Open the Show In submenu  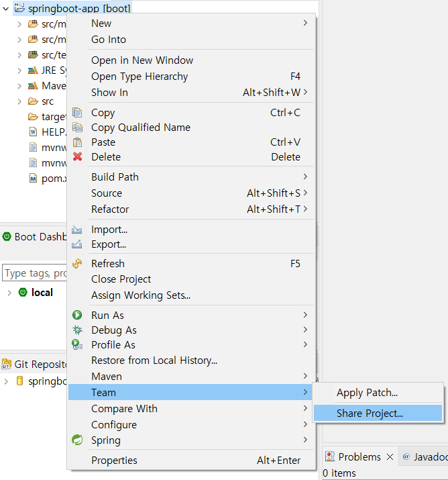point(192,93)
